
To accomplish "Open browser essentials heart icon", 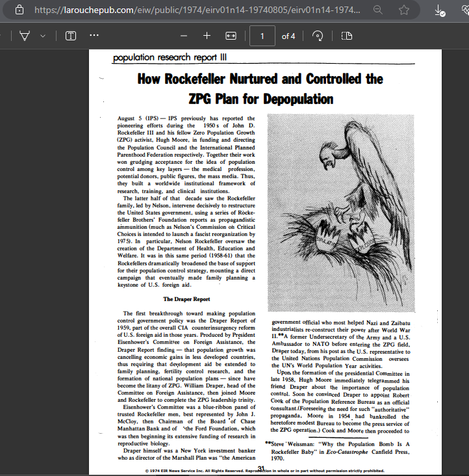I will coord(466,10).
